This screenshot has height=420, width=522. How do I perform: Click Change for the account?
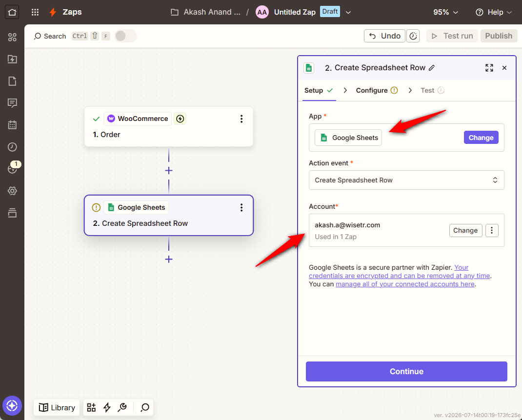click(x=465, y=230)
